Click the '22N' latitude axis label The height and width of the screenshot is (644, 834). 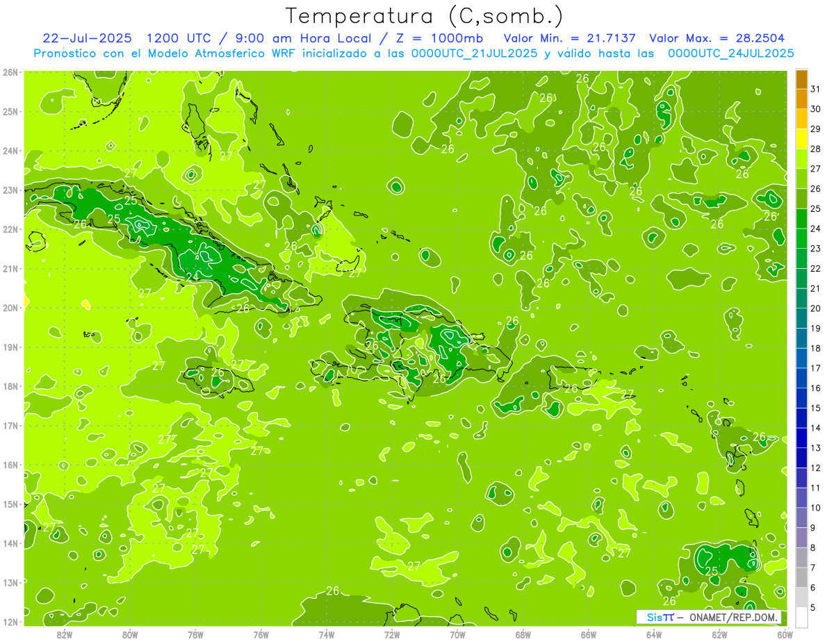[10, 229]
